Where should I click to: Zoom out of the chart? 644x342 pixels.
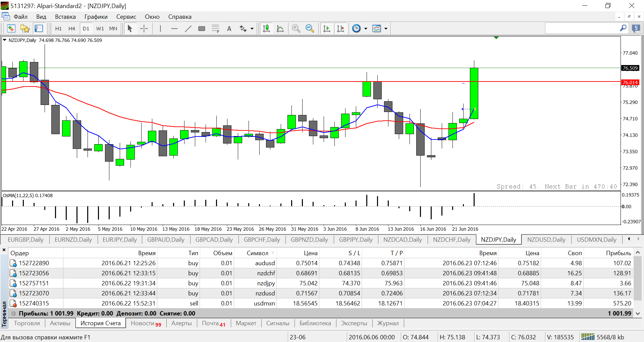tap(310, 28)
